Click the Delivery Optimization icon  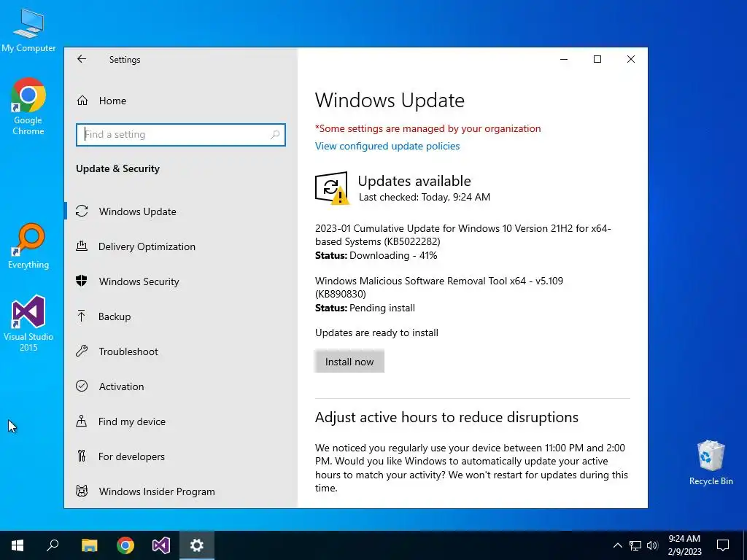pyautogui.click(x=82, y=246)
